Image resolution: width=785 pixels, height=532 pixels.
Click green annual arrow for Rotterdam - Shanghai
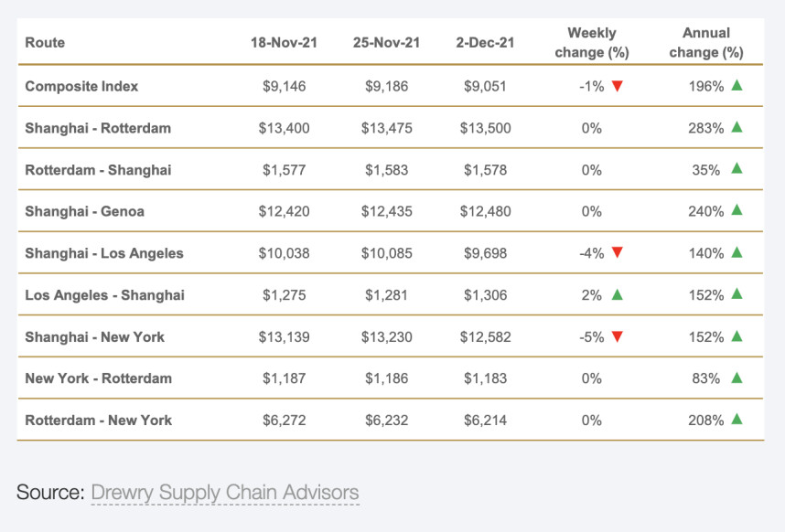click(737, 168)
